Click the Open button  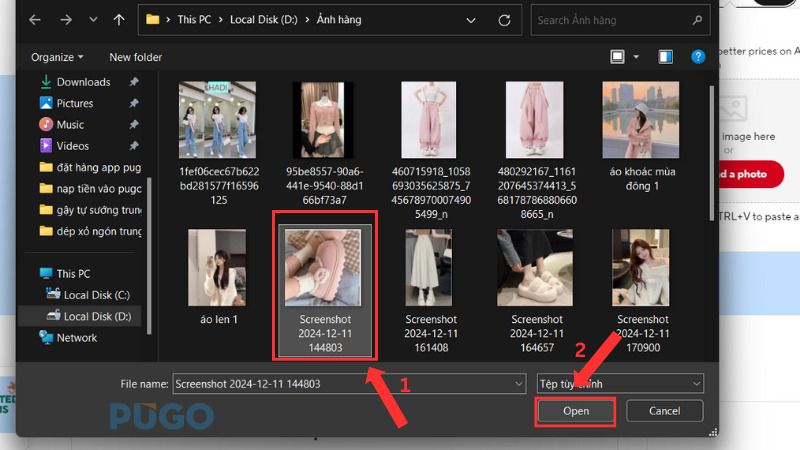coord(575,411)
